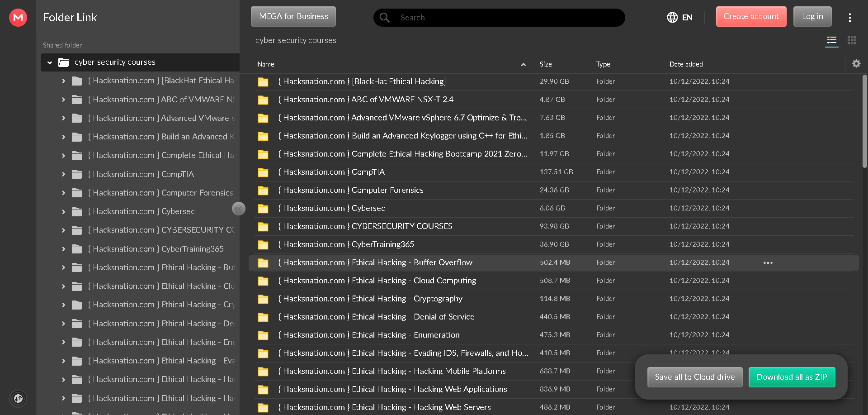Click folder icon of ABC of VMWARE NSX-T row

(x=263, y=100)
